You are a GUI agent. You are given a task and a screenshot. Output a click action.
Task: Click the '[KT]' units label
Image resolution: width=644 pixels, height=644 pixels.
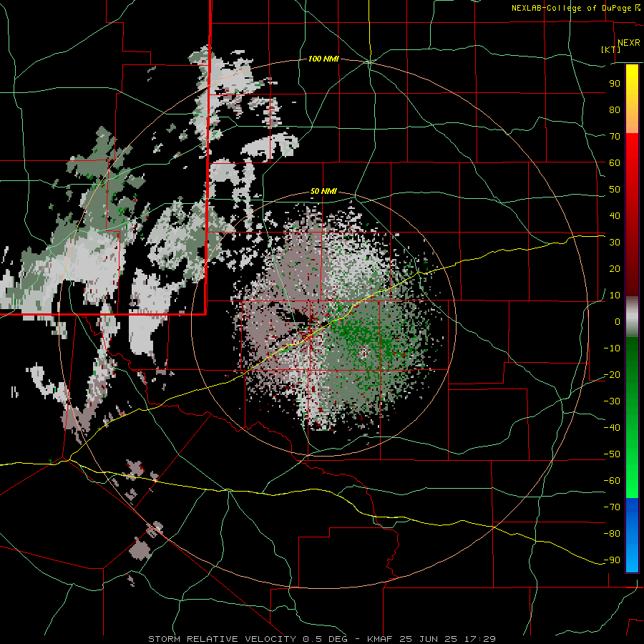click(x=610, y=49)
